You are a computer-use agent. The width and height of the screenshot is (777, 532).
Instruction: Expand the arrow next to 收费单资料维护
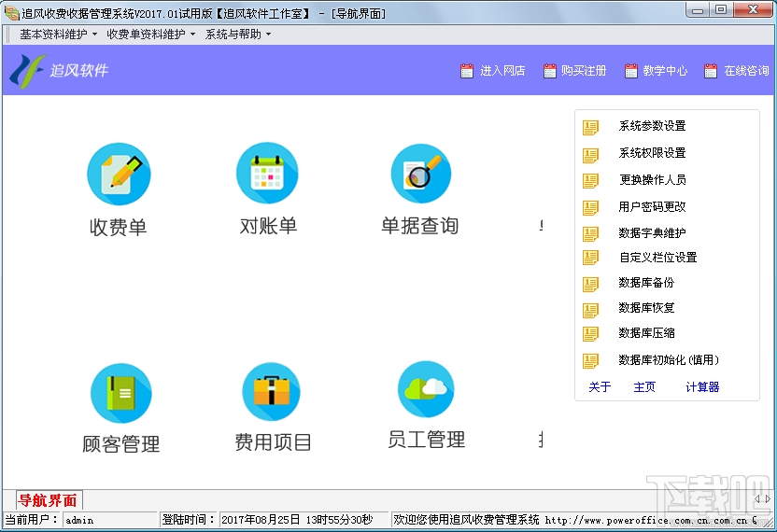click(x=192, y=35)
